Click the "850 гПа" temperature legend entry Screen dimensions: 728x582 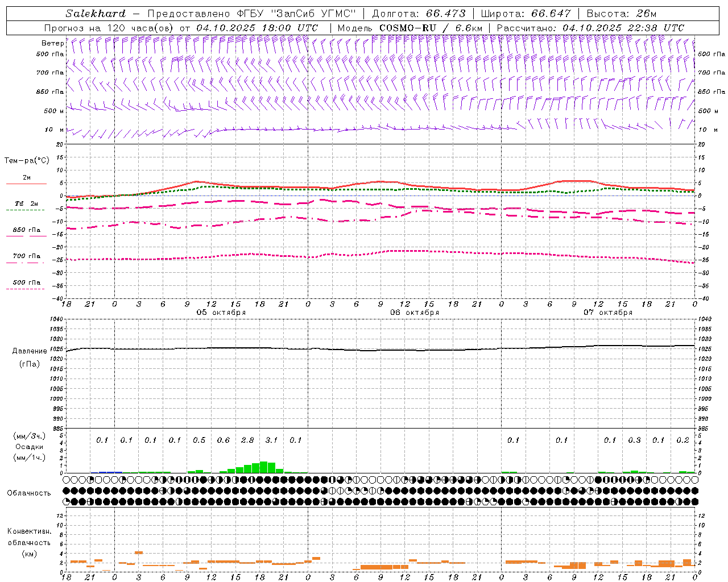pyautogui.click(x=26, y=230)
